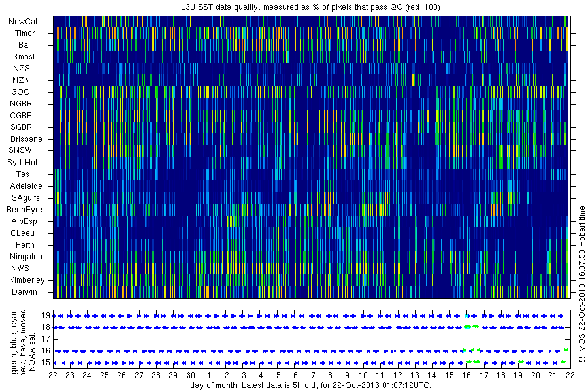
Task: Select the Timor region label
Action: (25, 33)
